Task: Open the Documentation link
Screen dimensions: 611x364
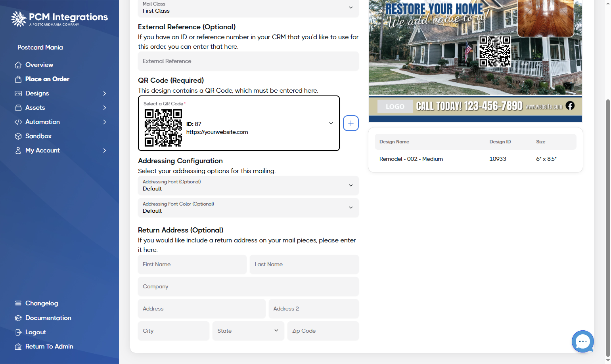Action: pyautogui.click(x=48, y=318)
